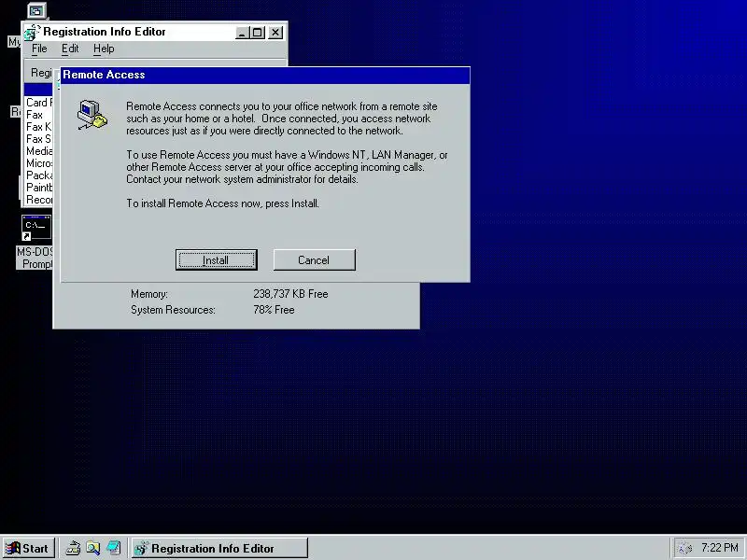Viewport: 747px width, 560px height.
Task: Select the 'Packa' list entry
Action: 38,175
